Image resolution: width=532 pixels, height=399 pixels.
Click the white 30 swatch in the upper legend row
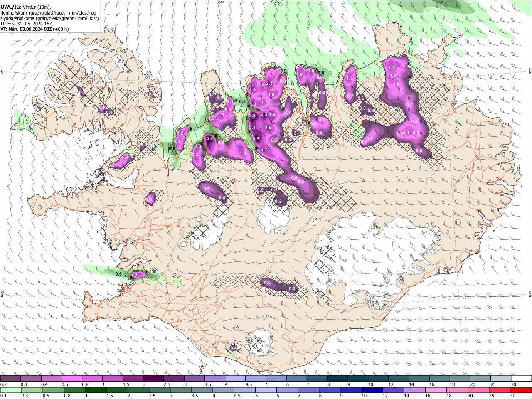click(x=521, y=378)
